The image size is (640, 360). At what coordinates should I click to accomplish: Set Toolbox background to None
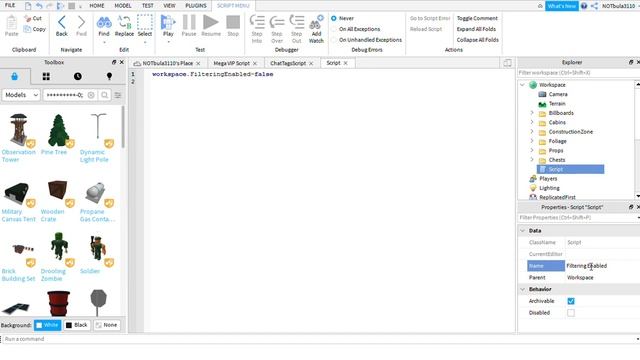coord(107,325)
